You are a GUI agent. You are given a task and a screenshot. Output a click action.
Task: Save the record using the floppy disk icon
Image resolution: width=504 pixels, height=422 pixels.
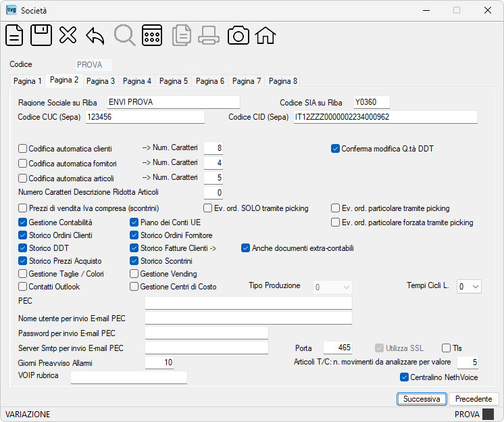(x=41, y=35)
